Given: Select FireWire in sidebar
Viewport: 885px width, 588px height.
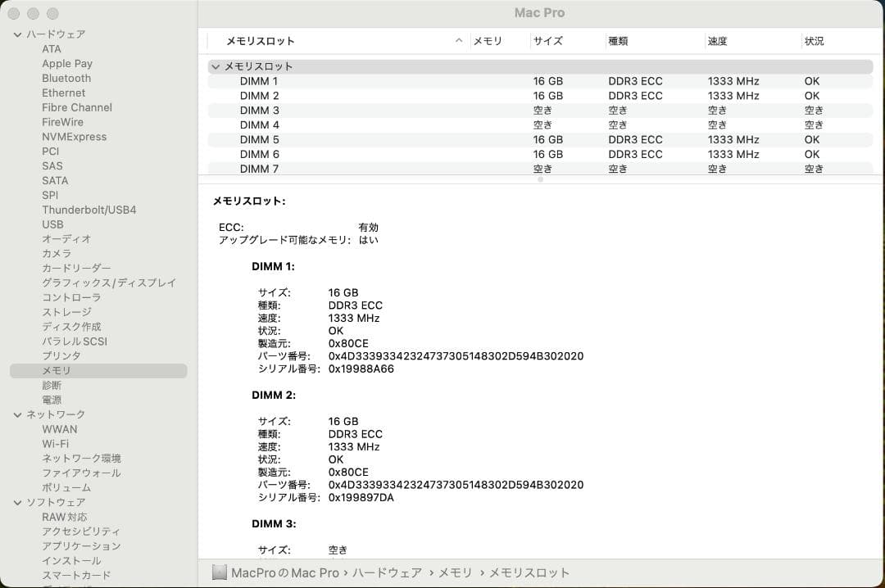Looking at the screenshot, I should [62, 123].
